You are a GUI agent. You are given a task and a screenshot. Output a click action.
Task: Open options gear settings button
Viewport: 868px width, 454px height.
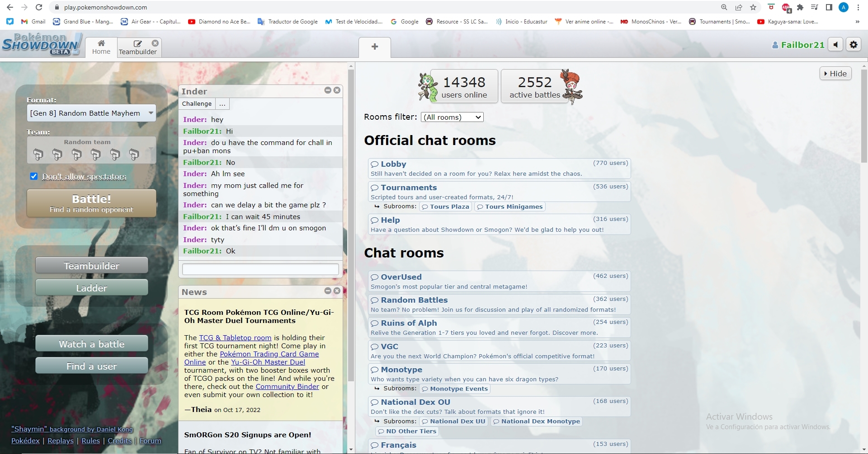point(854,45)
